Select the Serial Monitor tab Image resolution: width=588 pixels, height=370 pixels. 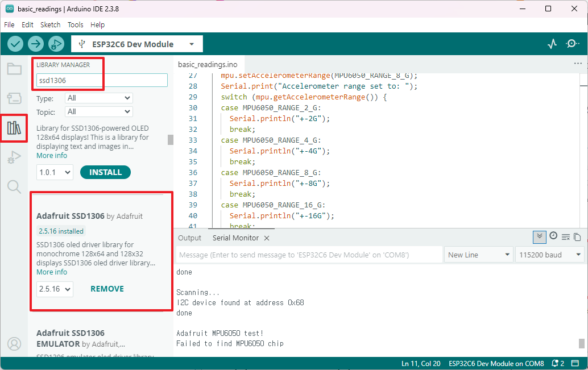(235, 238)
